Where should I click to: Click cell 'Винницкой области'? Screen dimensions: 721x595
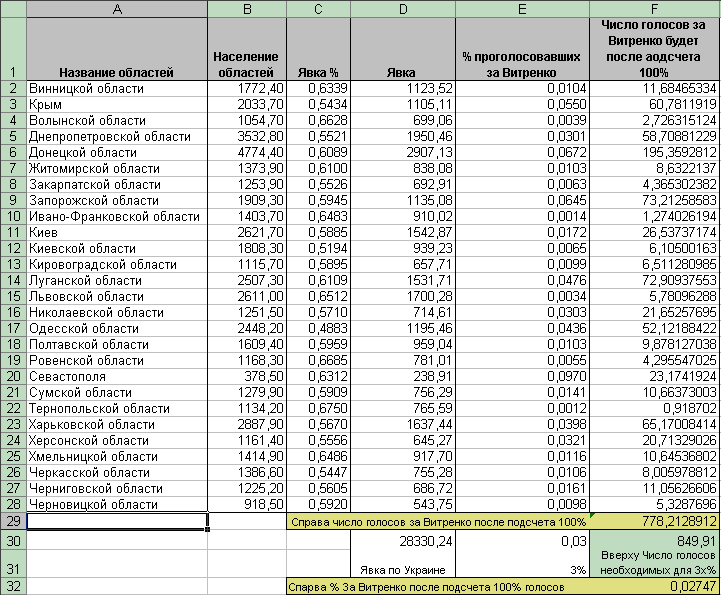pos(117,88)
